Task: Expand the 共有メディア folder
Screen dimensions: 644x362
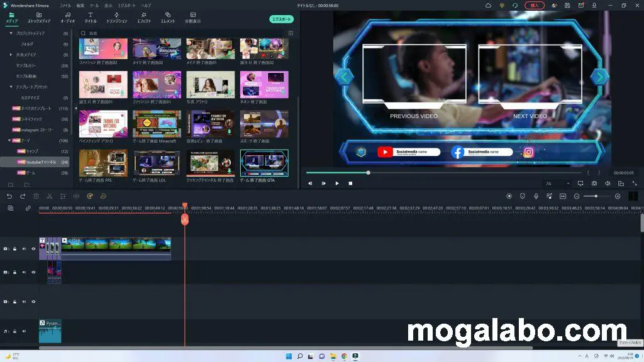Action: [11, 55]
